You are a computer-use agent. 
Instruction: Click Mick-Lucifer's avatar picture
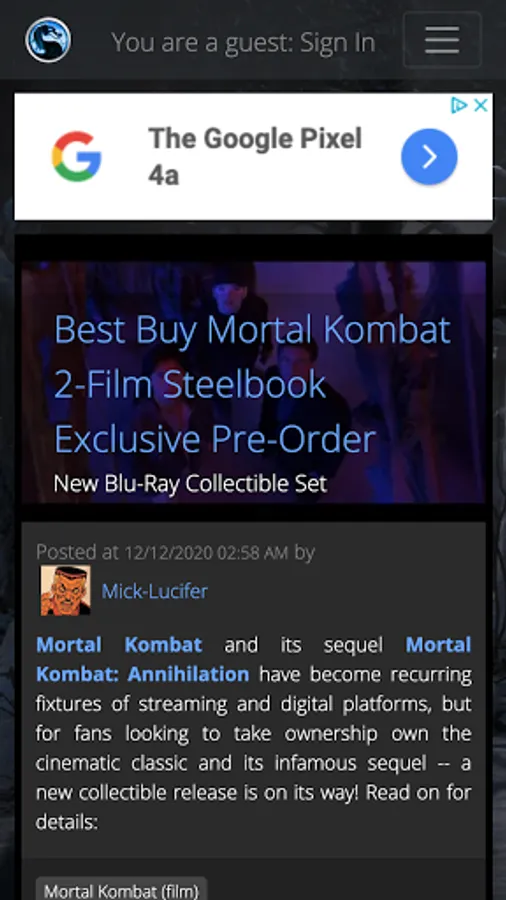pyautogui.click(x=65, y=590)
